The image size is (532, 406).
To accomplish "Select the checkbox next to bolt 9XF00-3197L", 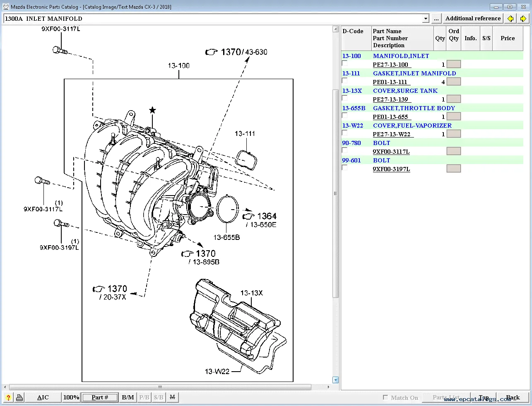I will tap(344, 168).
